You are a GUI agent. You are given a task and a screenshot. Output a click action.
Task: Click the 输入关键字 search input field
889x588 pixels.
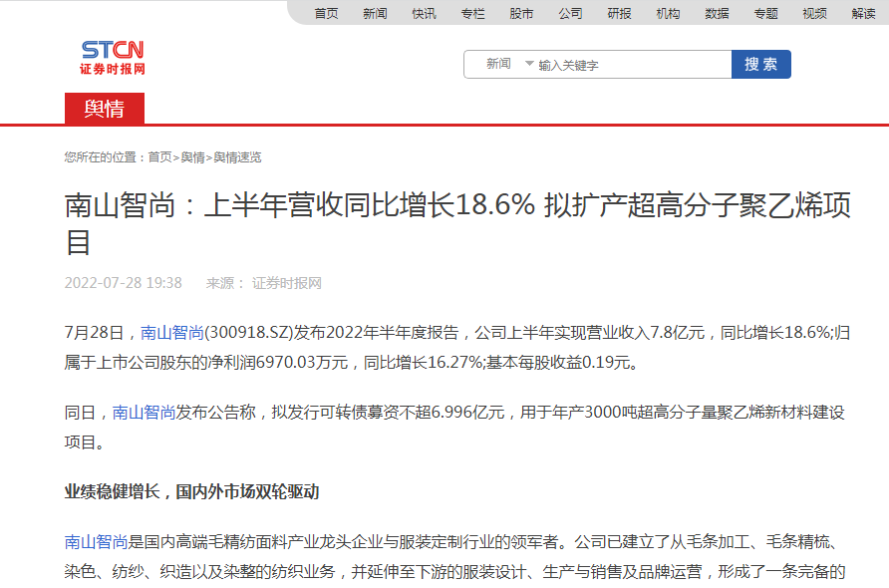coord(631,65)
